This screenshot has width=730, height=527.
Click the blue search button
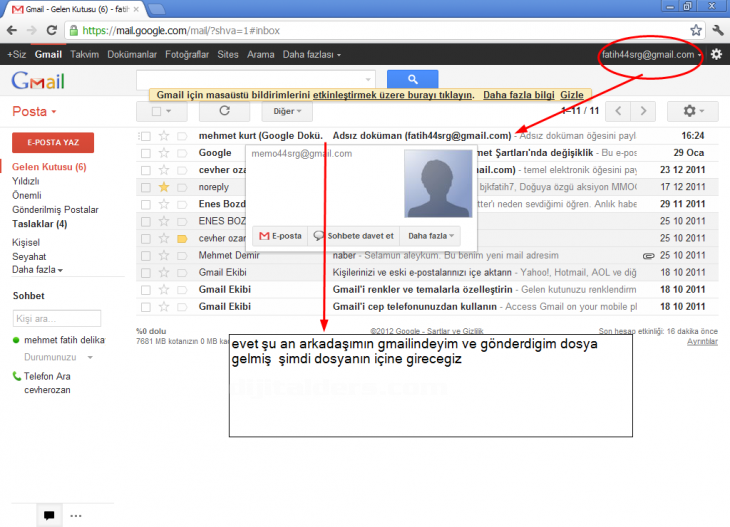(x=412, y=79)
